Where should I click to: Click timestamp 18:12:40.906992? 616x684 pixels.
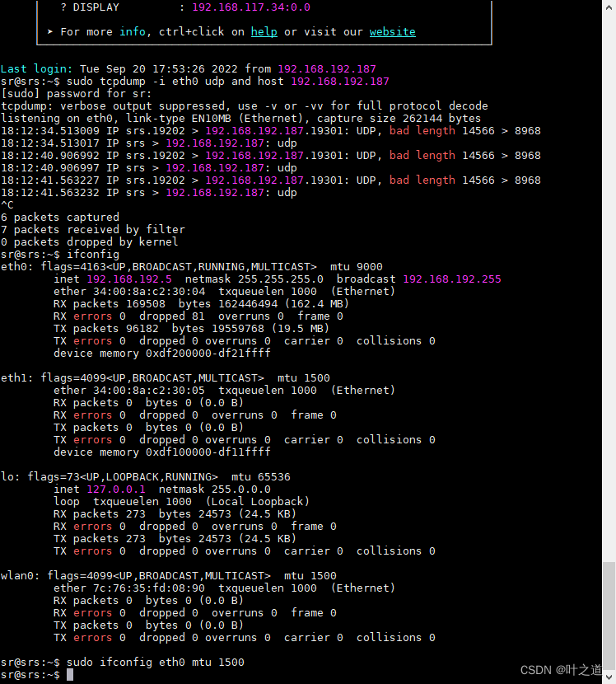50,156
